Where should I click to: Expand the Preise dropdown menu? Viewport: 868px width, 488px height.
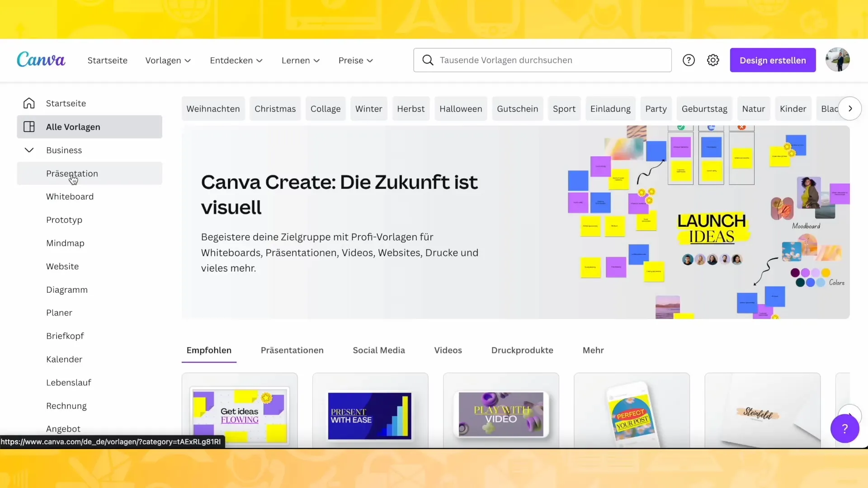point(356,61)
